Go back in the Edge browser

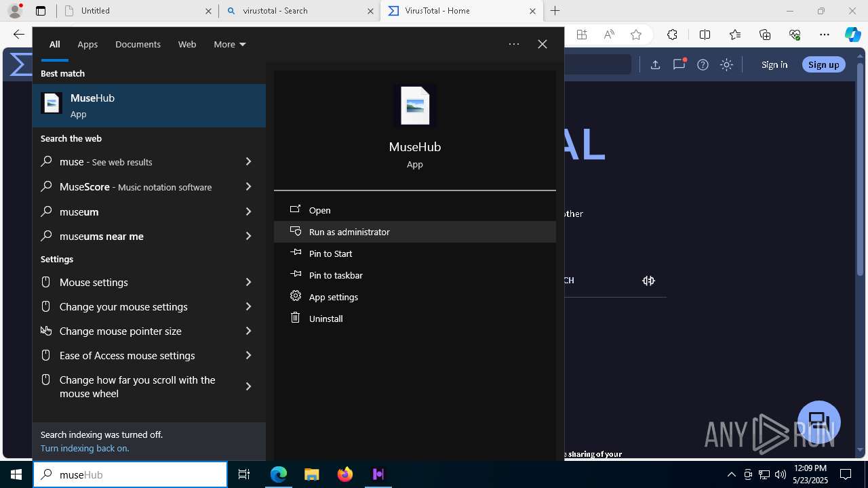pos(18,35)
